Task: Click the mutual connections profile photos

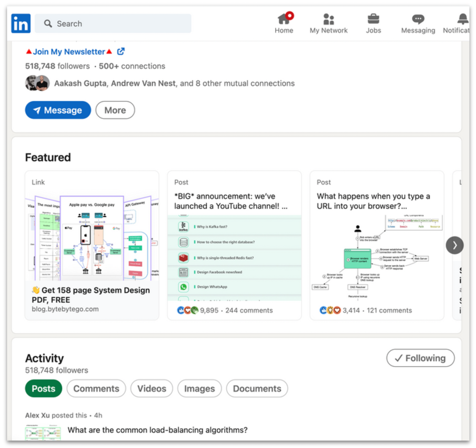Action: (x=37, y=83)
